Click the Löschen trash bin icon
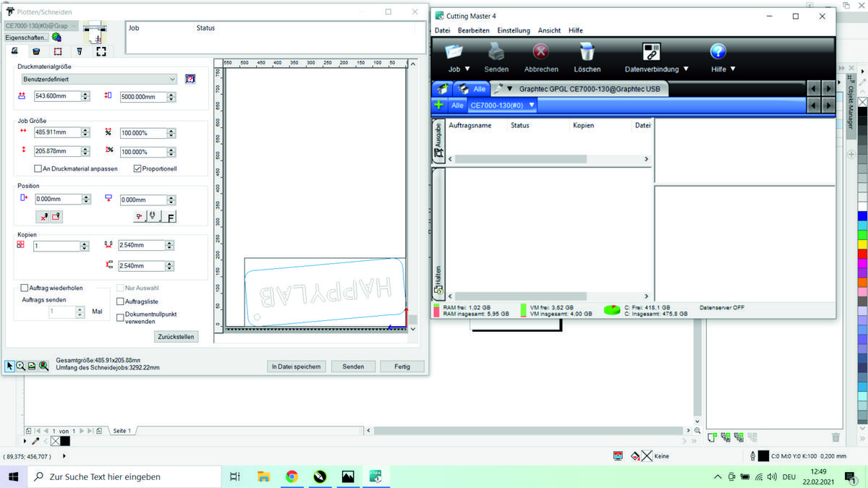Screen dimensions: 868x488 click(587, 52)
